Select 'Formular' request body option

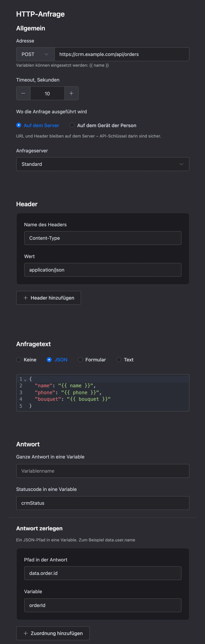(92, 359)
